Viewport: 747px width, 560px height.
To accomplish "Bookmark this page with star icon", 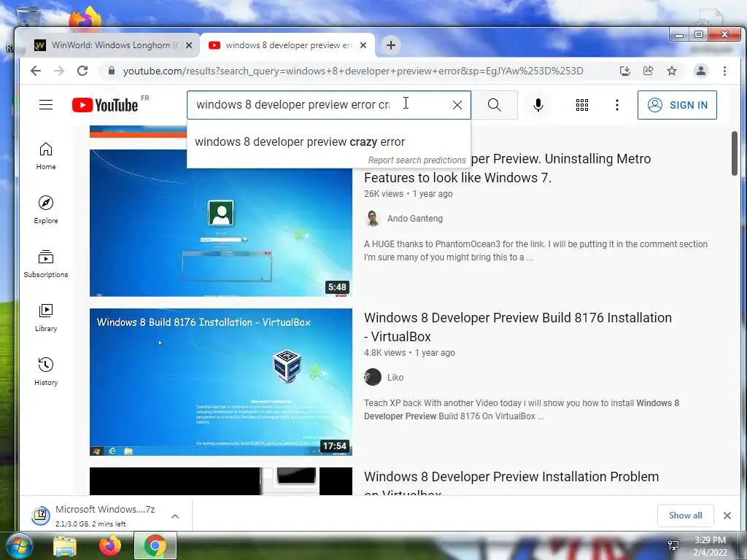I will (x=672, y=71).
